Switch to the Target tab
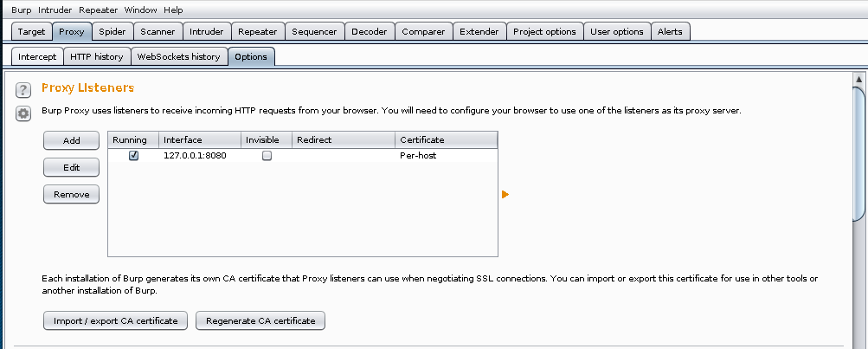868x349 pixels. (31, 31)
